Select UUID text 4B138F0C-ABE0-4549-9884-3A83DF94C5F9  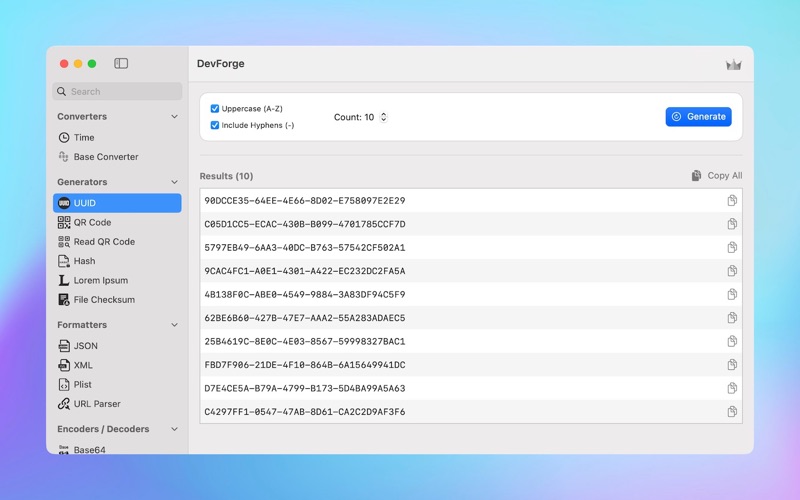coord(305,294)
